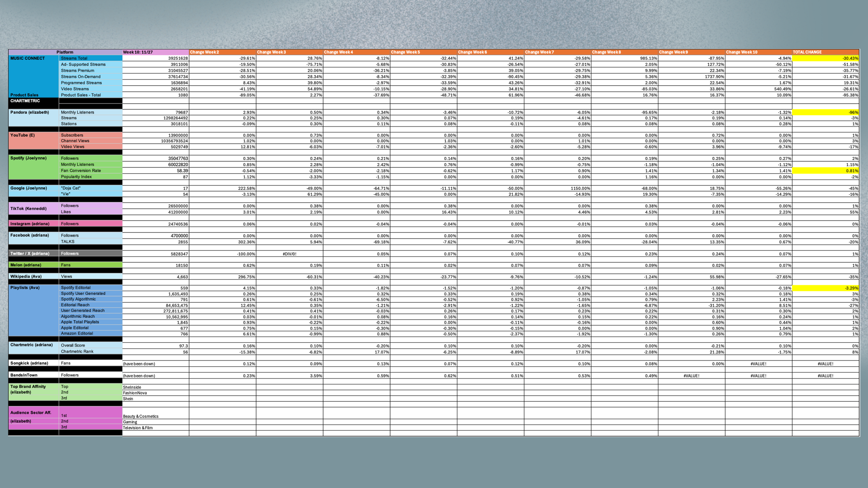This screenshot has height=488, width=868.
Task: Select the #DIV/0! error cell
Action: click(x=290, y=254)
